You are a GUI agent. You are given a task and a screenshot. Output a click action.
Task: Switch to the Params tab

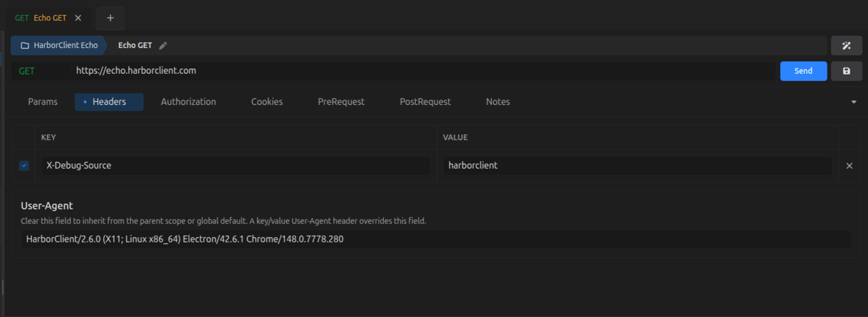pos(43,102)
